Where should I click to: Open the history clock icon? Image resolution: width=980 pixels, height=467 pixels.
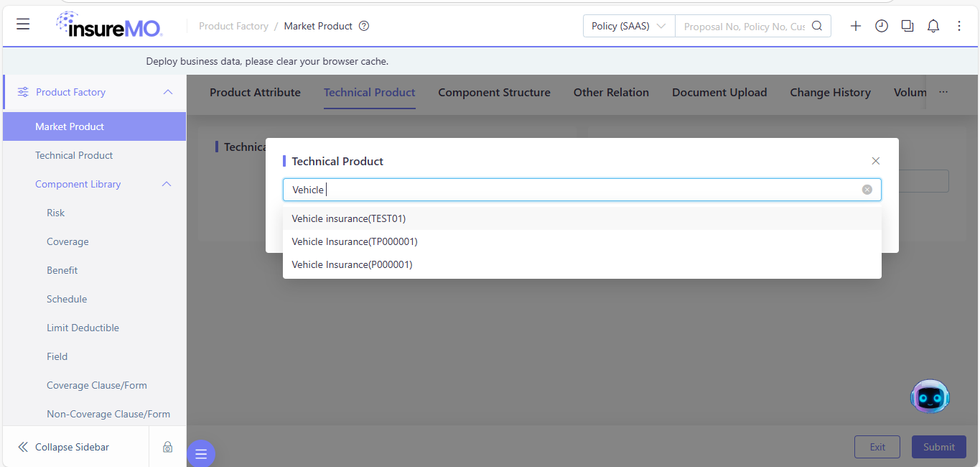tap(882, 26)
